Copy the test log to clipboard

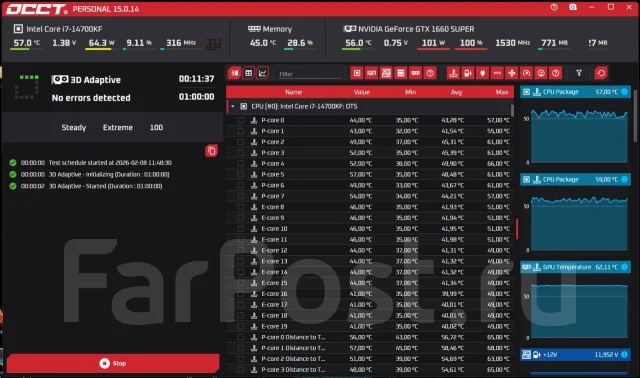211,151
